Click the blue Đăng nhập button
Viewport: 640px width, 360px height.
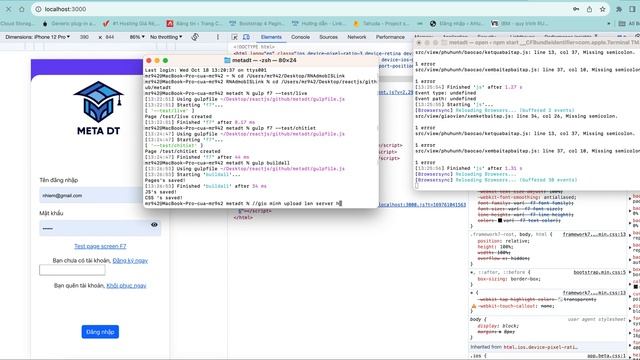(x=100, y=332)
